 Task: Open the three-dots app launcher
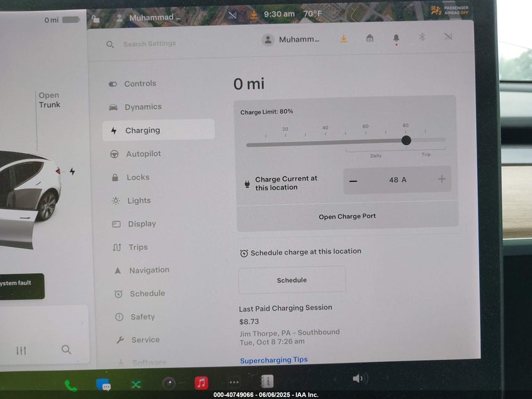[234, 383]
